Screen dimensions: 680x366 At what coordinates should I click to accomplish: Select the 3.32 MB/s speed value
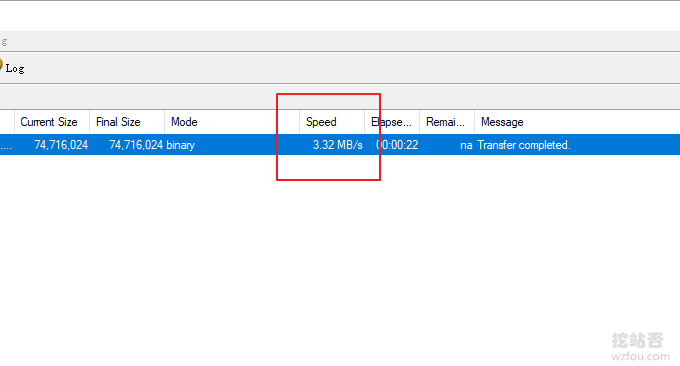pos(338,145)
